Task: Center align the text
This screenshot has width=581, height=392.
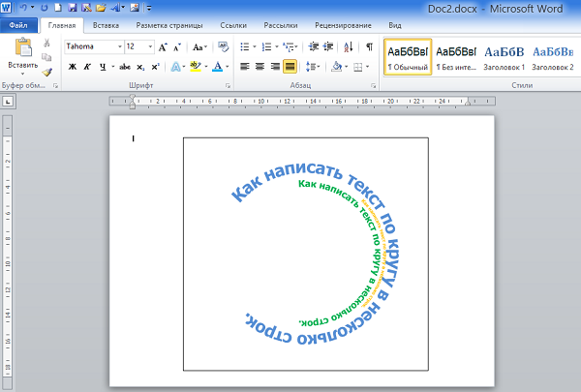Action: 260,67
